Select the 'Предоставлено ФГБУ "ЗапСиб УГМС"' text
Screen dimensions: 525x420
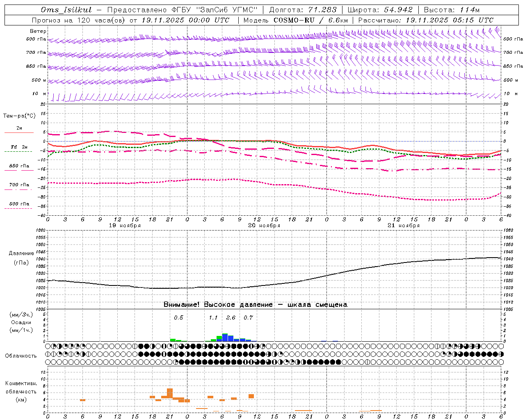coord(182,10)
